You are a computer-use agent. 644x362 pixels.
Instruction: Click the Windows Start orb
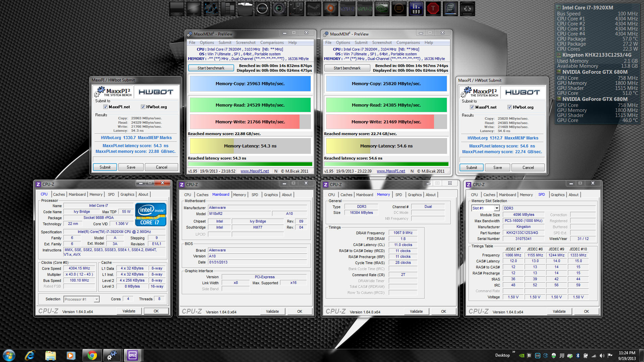9,355
